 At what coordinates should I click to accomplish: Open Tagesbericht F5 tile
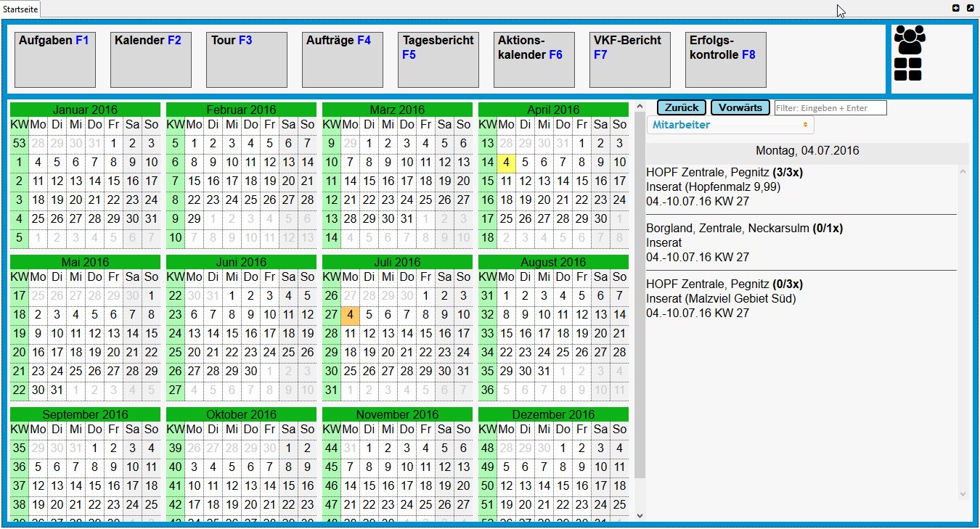click(438, 60)
